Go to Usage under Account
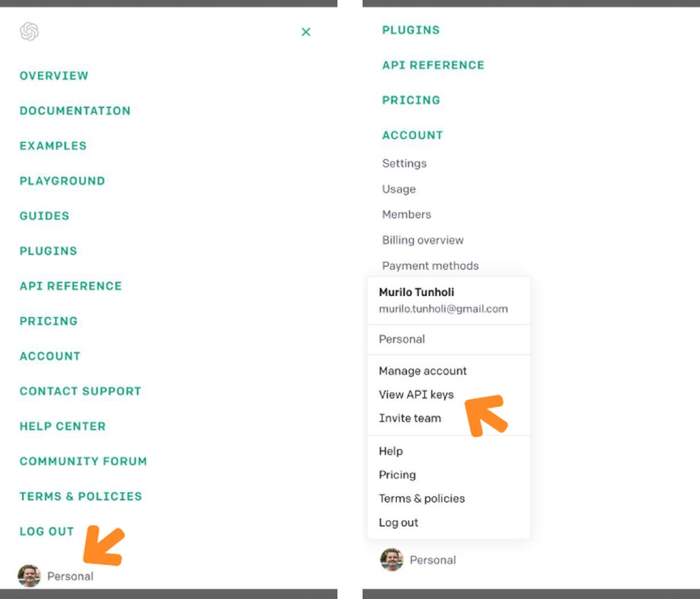 399,189
